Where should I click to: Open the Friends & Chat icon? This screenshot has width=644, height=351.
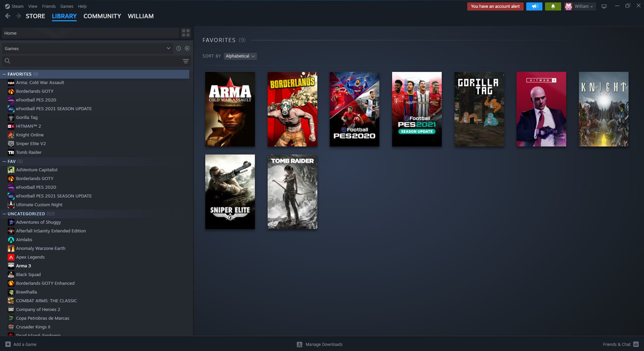pos(636,344)
